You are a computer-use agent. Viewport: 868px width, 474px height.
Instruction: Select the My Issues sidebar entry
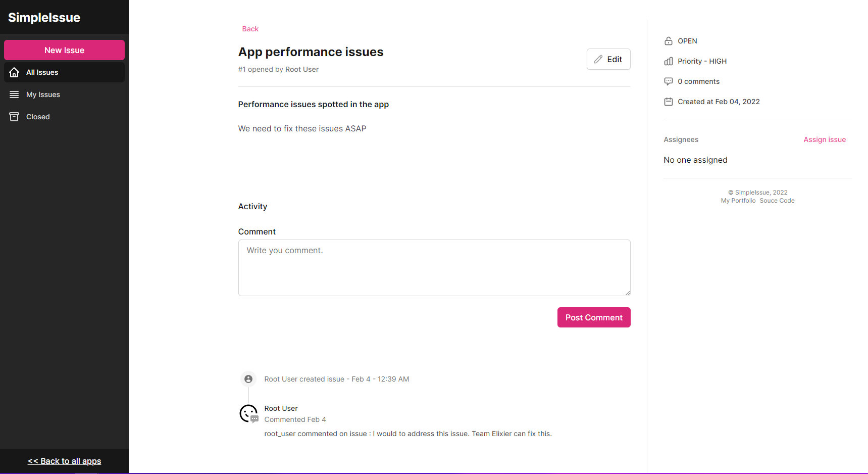(x=43, y=94)
